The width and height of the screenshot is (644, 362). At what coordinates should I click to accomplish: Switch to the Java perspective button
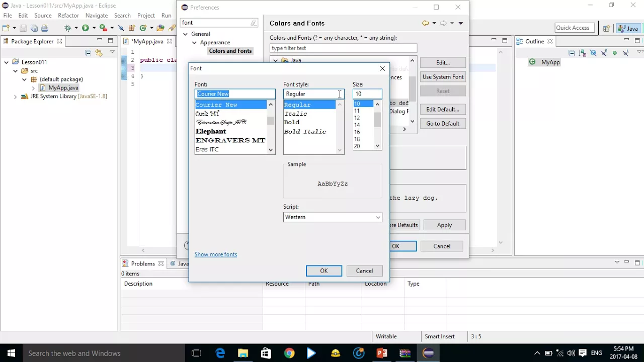pos(628,28)
